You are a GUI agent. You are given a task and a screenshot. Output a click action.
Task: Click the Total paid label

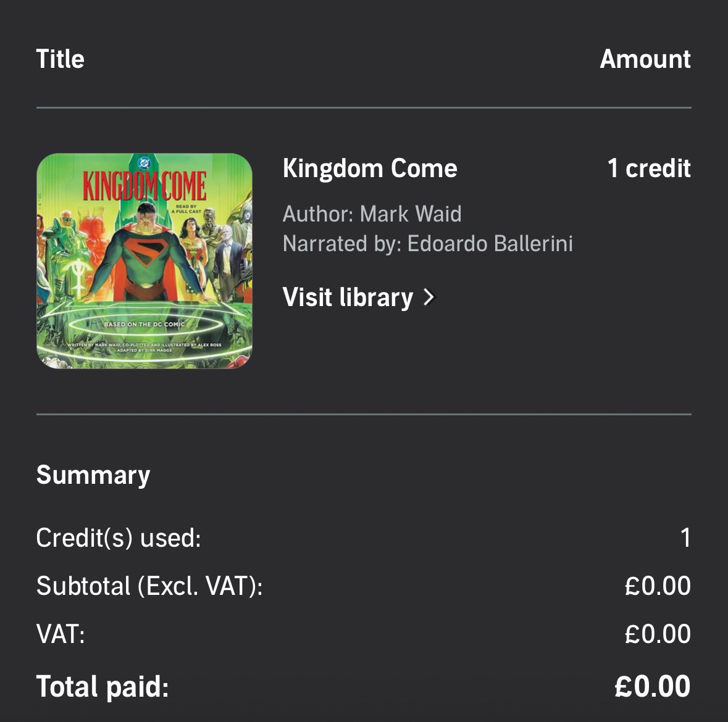click(x=103, y=687)
